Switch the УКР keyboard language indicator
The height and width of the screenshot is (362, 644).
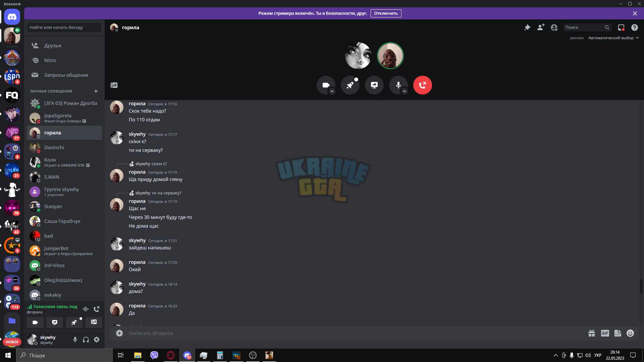point(598,355)
